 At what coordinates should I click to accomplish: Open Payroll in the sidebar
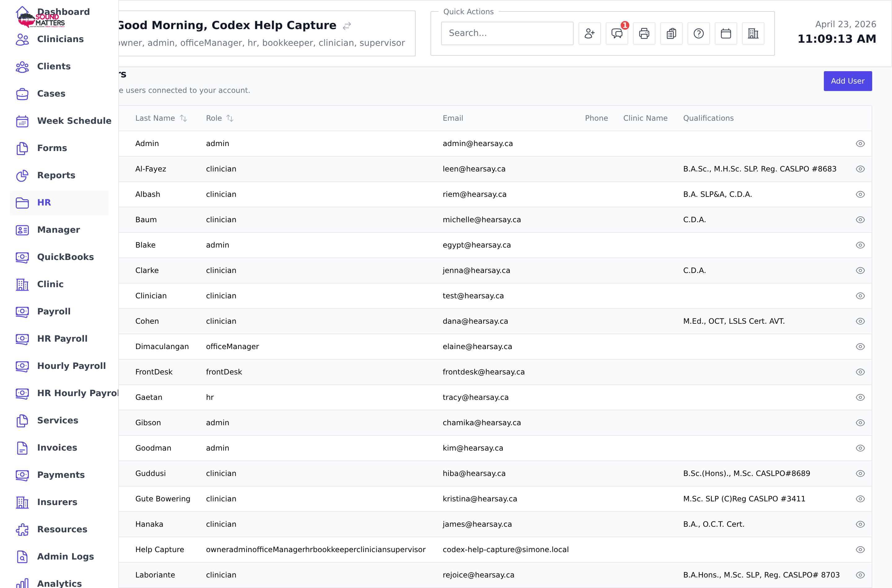54,312
